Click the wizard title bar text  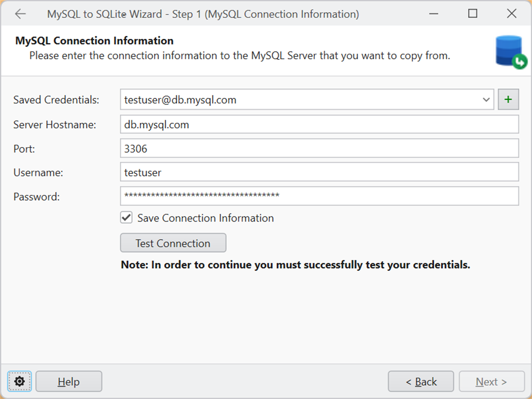[203, 14]
